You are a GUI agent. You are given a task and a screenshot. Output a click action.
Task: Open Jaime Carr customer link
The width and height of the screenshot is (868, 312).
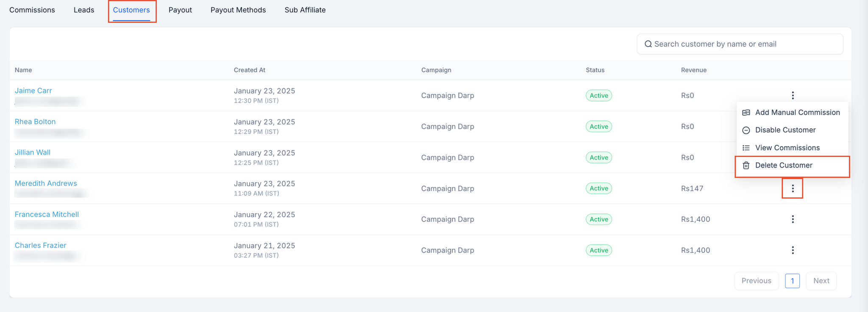(33, 90)
